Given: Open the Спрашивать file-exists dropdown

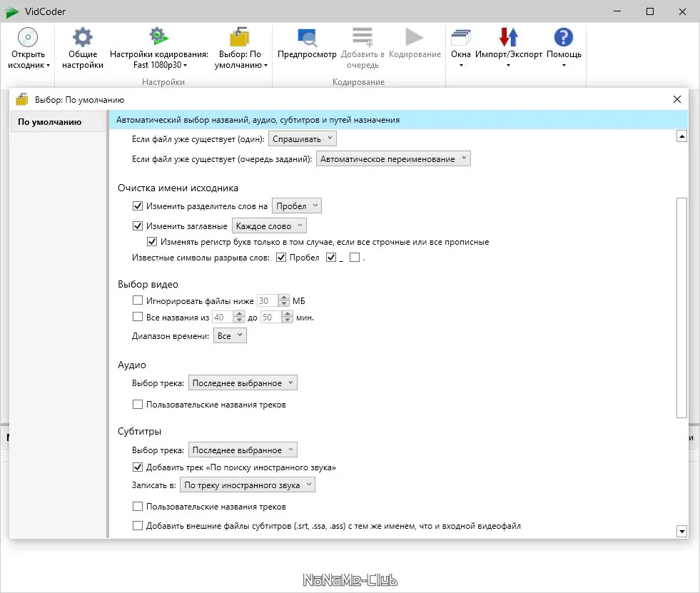Looking at the screenshot, I should 303,139.
